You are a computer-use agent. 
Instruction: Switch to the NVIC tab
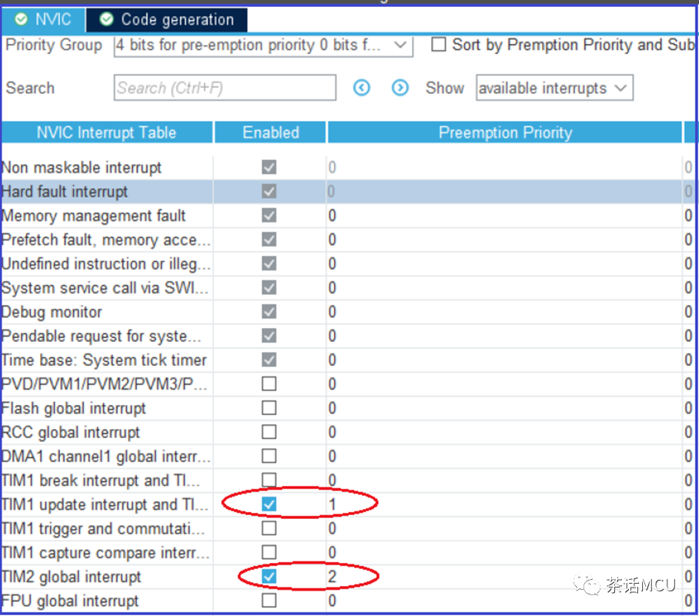pos(43,19)
